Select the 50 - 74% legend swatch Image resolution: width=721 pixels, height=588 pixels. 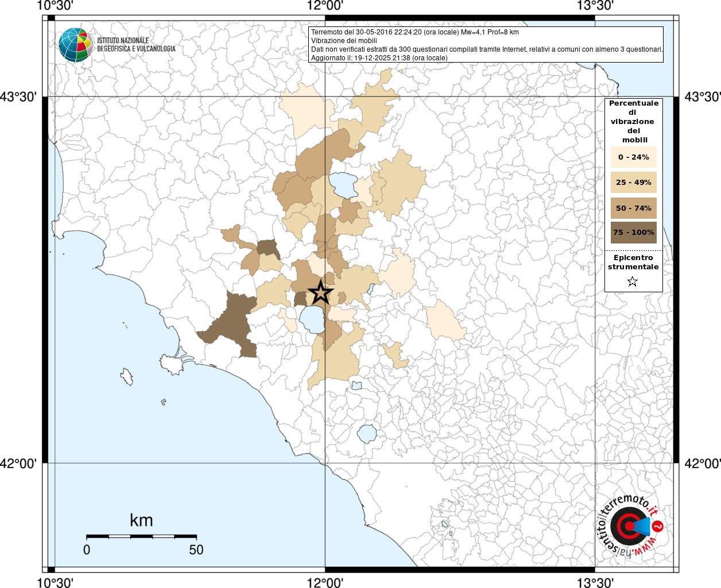634,208
